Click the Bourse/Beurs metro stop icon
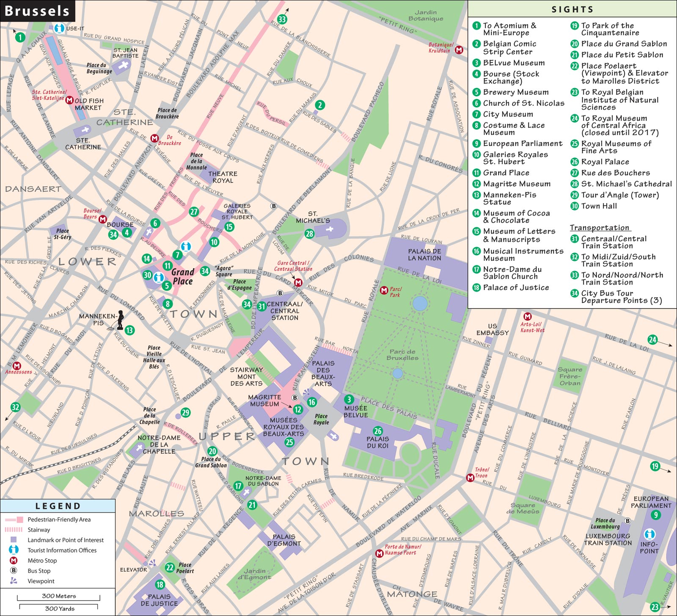 pyautogui.click(x=102, y=219)
